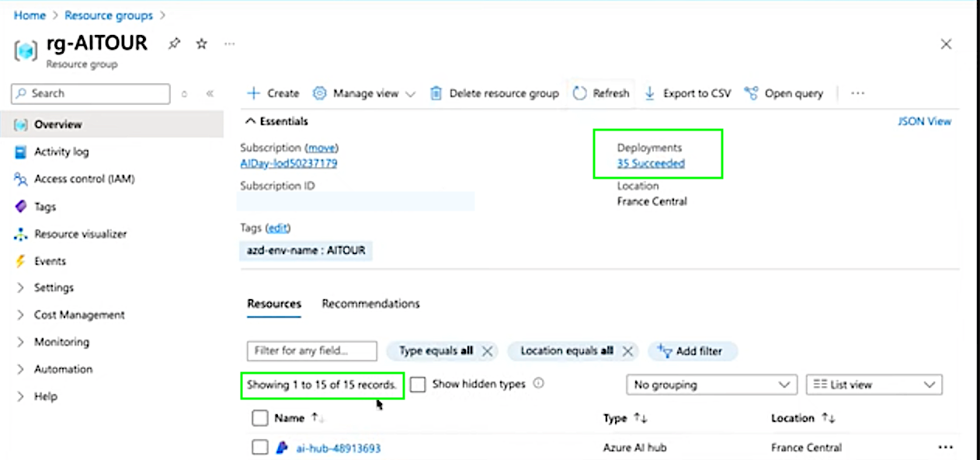Screen dimensions: 980x460
Task: Open the No grouping dropdown
Action: point(711,385)
